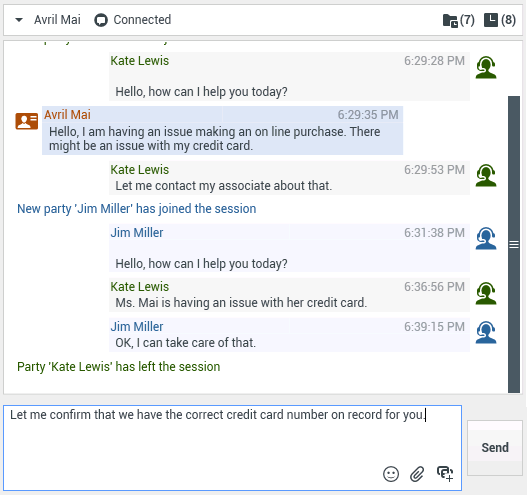This screenshot has height=495, width=527.
Task: Open the emoji smiley picker
Action: coord(391,474)
